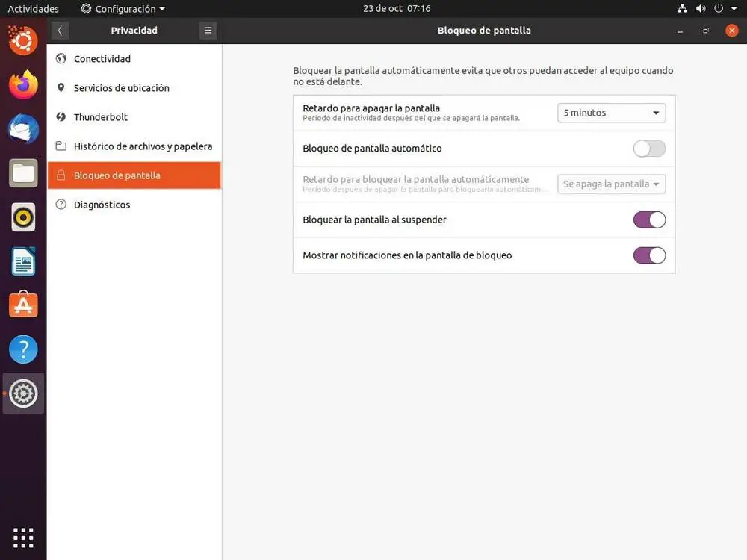
Task: Click the Bloqueo de pantalla window title
Action: (484, 31)
